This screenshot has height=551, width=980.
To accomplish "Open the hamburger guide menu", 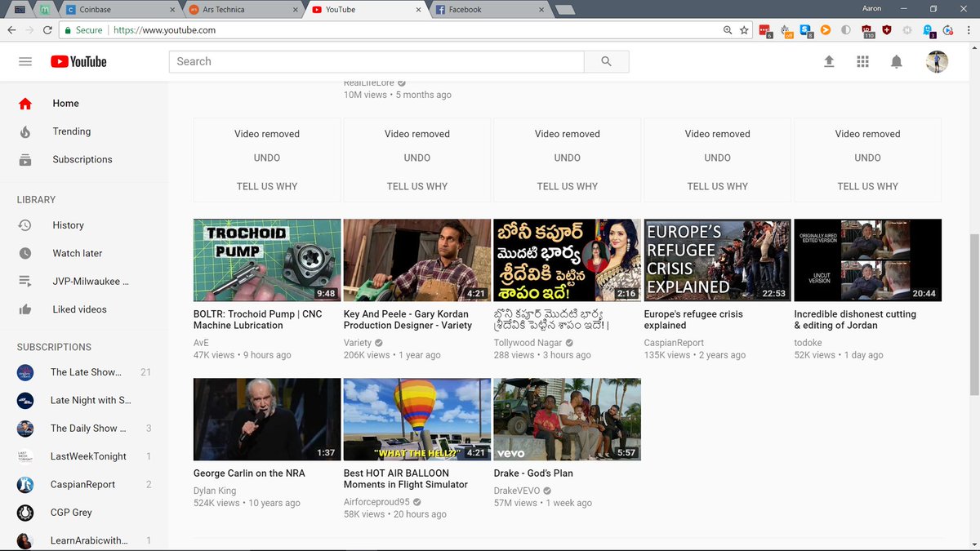I will [x=25, y=61].
